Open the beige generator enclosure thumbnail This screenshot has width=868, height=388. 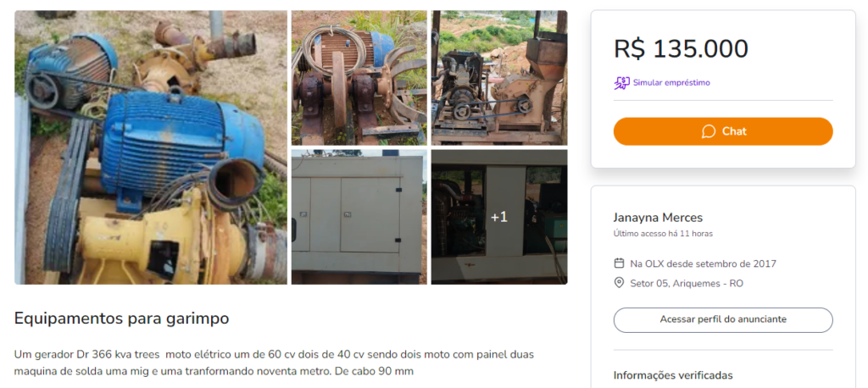(x=359, y=217)
